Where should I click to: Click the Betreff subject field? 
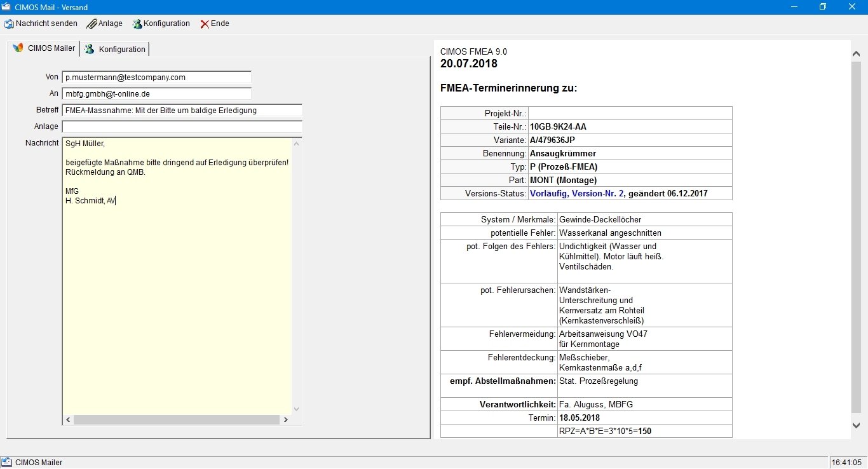[182, 111]
